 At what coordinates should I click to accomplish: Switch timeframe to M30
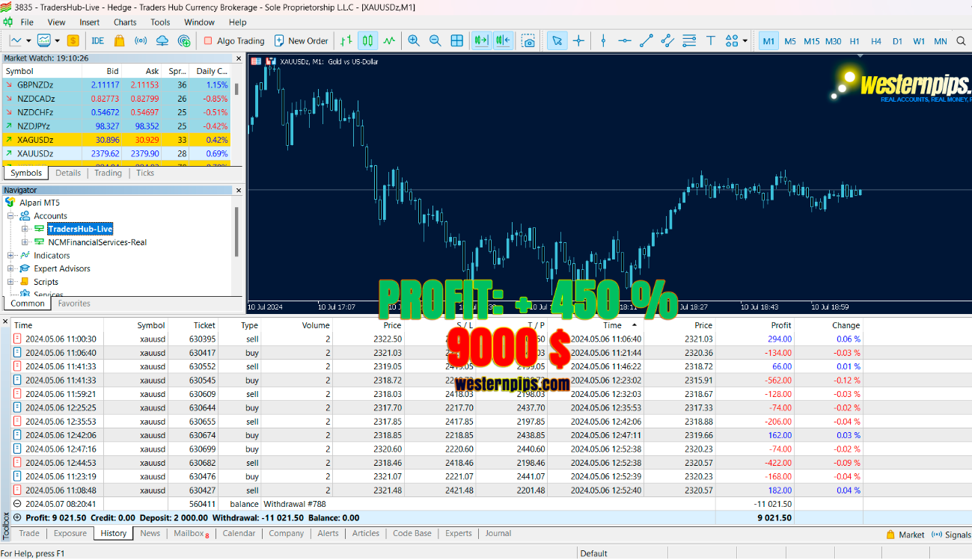pyautogui.click(x=833, y=41)
